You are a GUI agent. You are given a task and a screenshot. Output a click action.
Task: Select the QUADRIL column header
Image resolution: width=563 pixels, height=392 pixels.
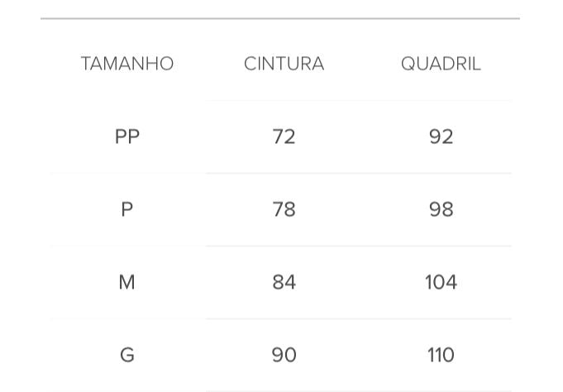[x=441, y=64]
